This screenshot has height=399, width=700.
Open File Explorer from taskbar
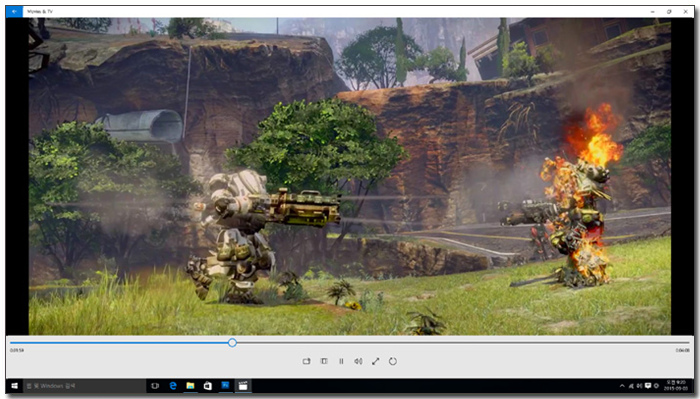(x=190, y=386)
